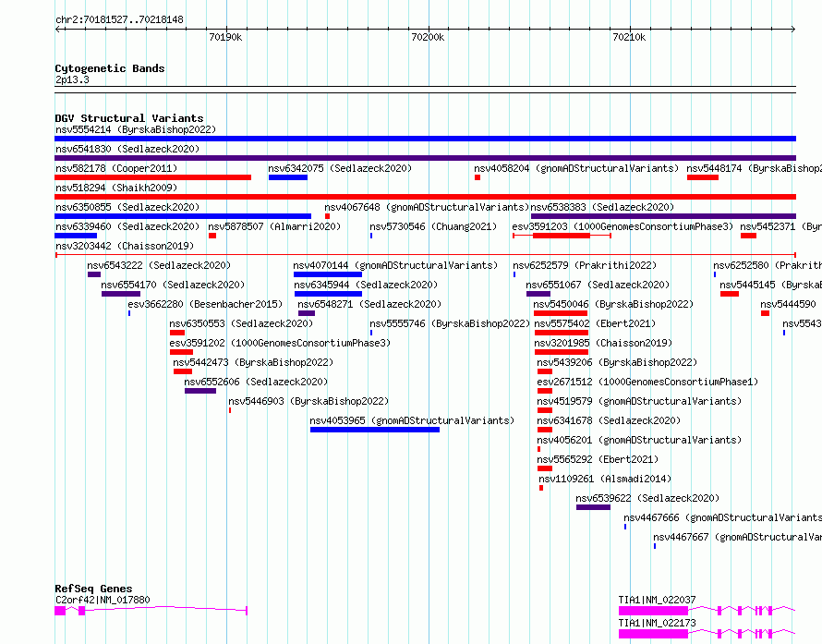Open nsv6339460 (Sedlazeck2020) label

point(127,226)
